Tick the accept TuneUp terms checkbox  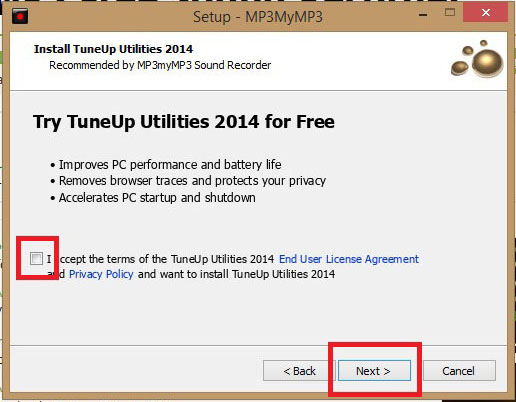pyautogui.click(x=36, y=258)
